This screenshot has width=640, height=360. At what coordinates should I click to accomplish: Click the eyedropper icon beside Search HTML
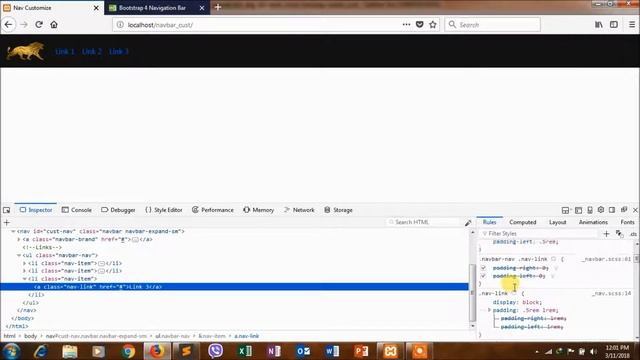[468, 222]
